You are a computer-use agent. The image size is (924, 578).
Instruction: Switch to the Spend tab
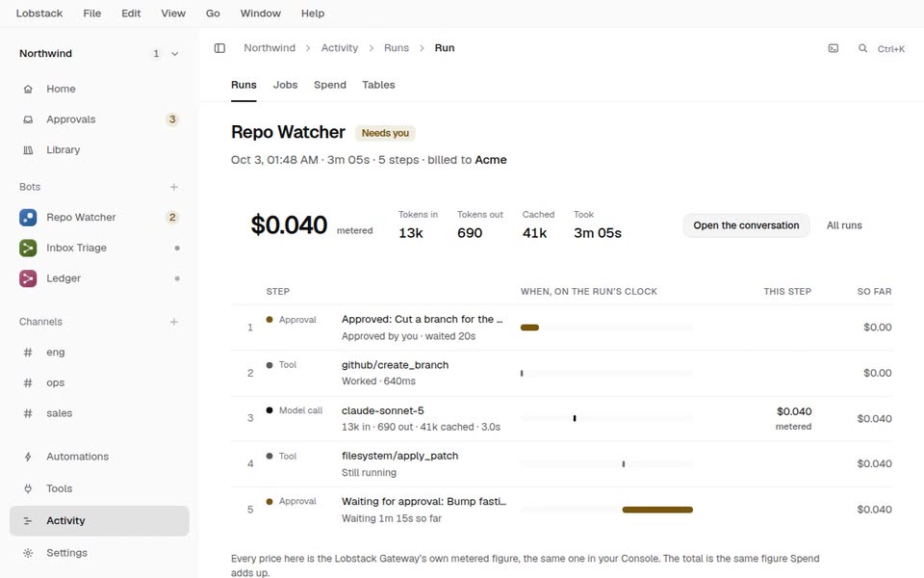click(x=330, y=85)
